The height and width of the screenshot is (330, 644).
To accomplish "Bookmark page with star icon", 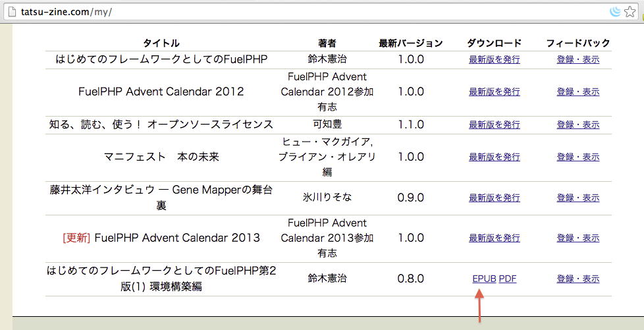I will click(630, 11).
